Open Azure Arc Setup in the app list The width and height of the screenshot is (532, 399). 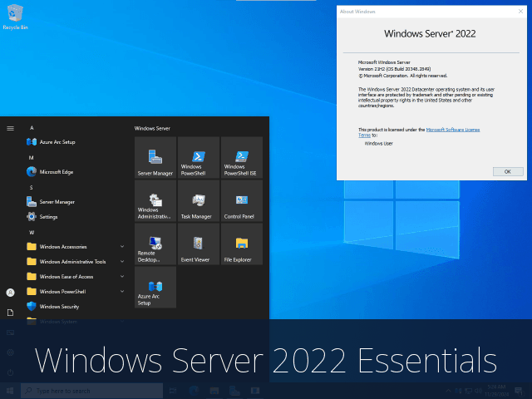[76, 142]
